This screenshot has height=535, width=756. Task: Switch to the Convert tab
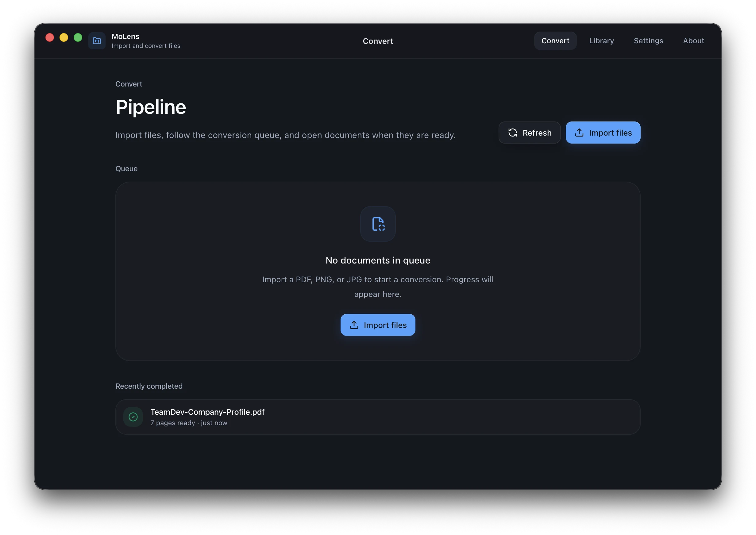pyautogui.click(x=555, y=41)
